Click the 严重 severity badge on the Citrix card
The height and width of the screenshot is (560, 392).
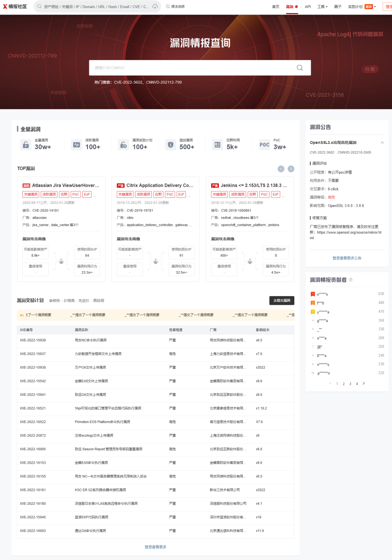click(x=121, y=186)
